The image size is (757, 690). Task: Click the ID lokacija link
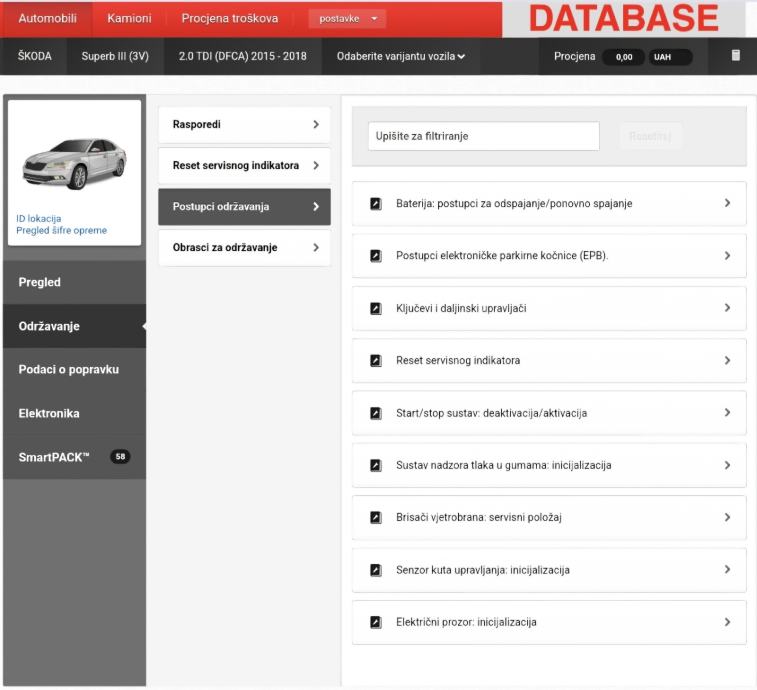pos(39,218)
